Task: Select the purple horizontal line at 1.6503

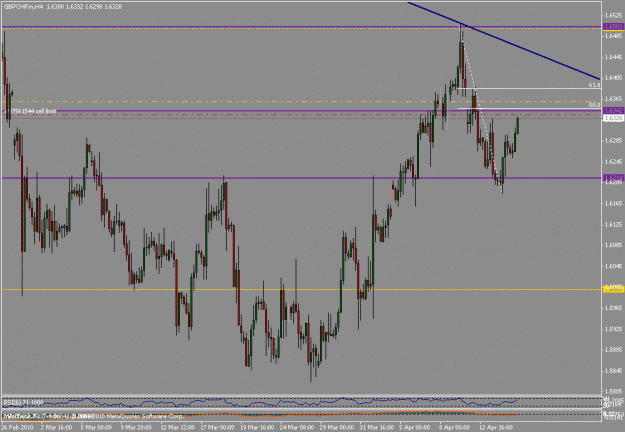Action: tap(301, 27)
